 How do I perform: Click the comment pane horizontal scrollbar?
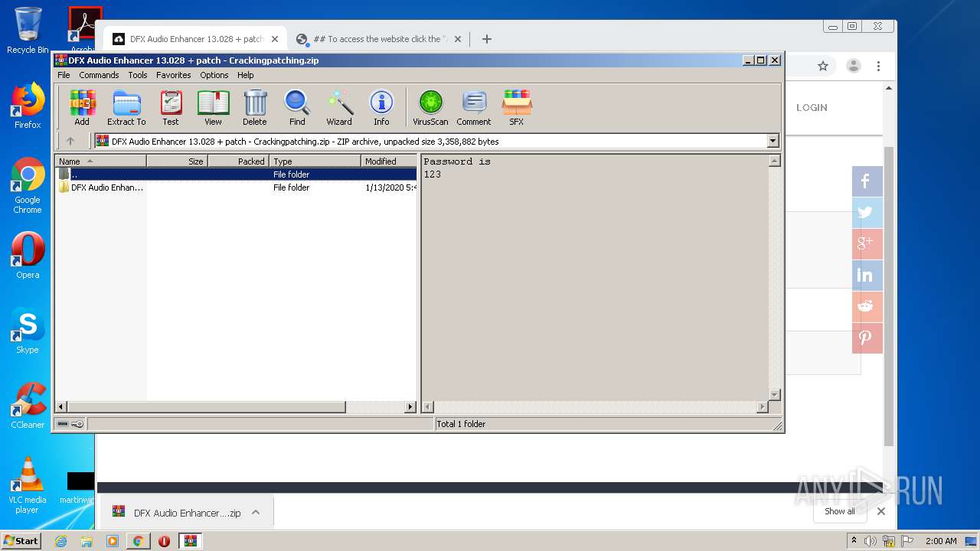pyautogui.click(x=594, y=407)
